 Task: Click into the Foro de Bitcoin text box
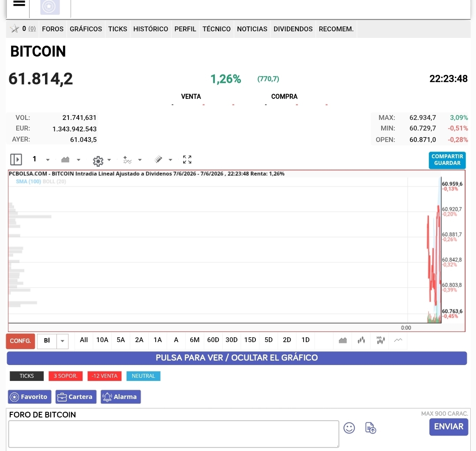pyautogui.click(x=174, y=434)
